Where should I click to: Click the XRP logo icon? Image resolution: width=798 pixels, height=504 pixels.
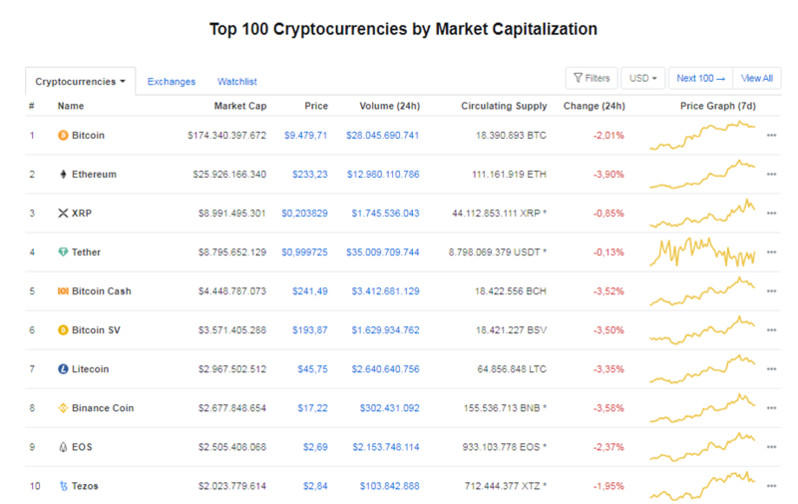[x=63, y=213]
